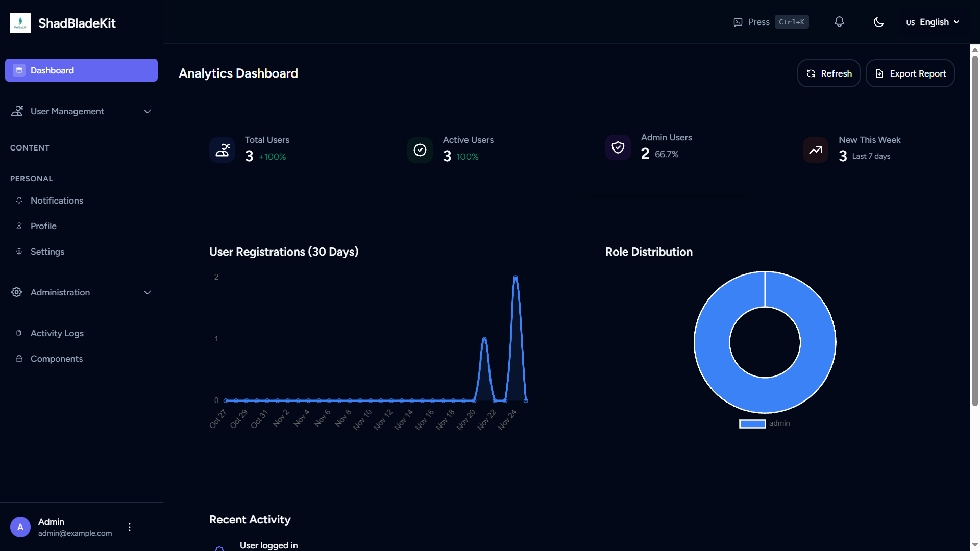Click the Admin avatar circle
The image size is (980, 551).
pyautogui.click(x=20, y=527)
